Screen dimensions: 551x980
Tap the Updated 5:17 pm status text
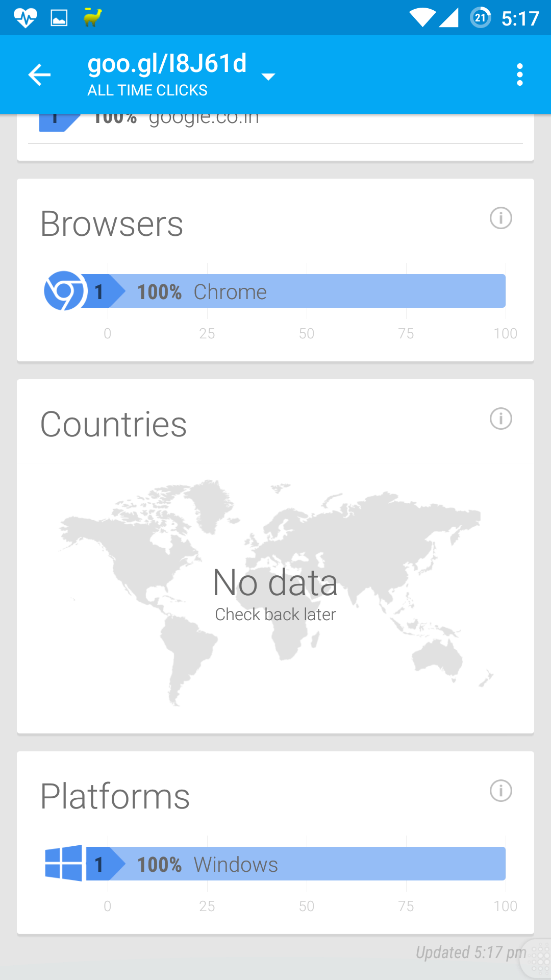click(x=471, y=952)
